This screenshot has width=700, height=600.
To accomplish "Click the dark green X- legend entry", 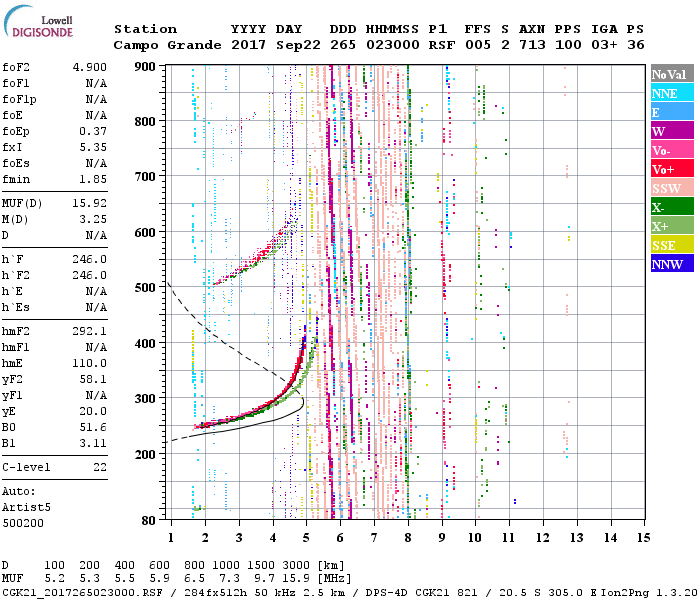I will (x=672, y=207).
